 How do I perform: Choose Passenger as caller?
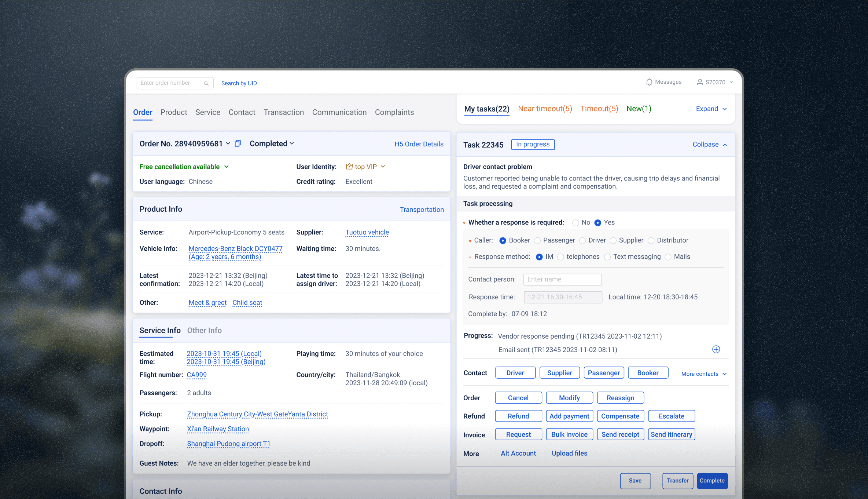537,241
